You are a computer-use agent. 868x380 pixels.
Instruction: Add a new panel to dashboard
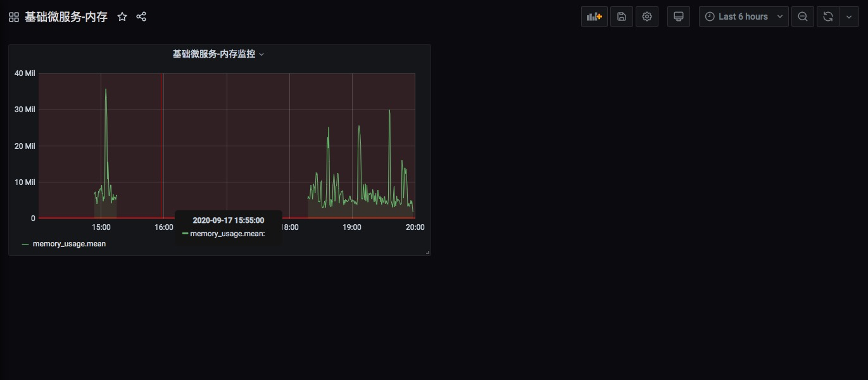[594, 16]
